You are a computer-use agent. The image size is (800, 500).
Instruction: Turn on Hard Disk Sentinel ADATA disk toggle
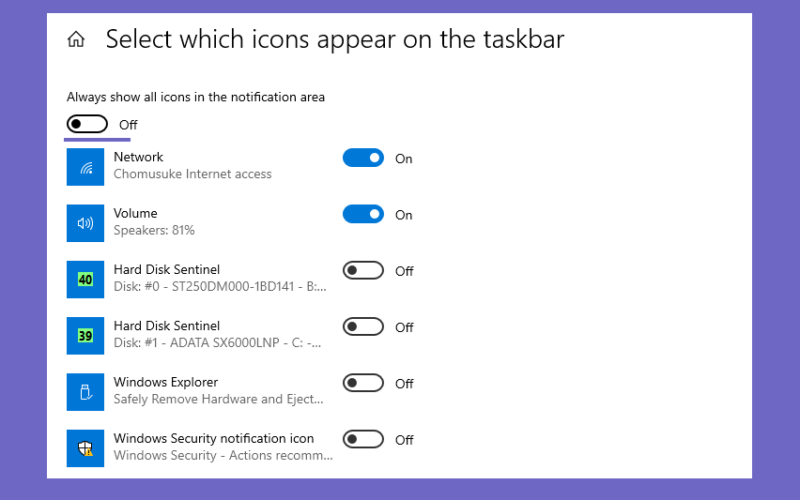pyautogui.click(x=363, y=327)
